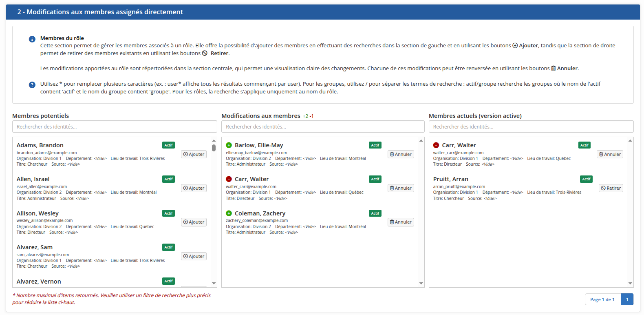
Task: Remove Pruitt, Arran with the Retirer button
Action: [611, 188]
